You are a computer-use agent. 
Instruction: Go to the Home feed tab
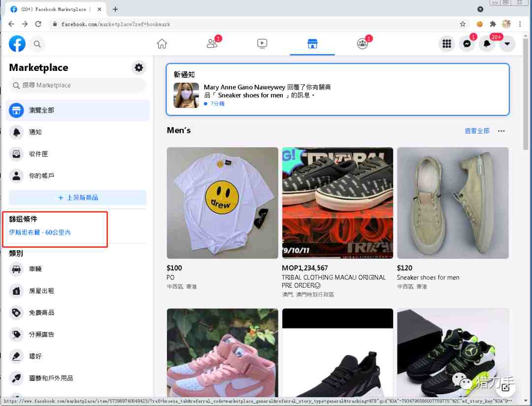click(162, 44)
